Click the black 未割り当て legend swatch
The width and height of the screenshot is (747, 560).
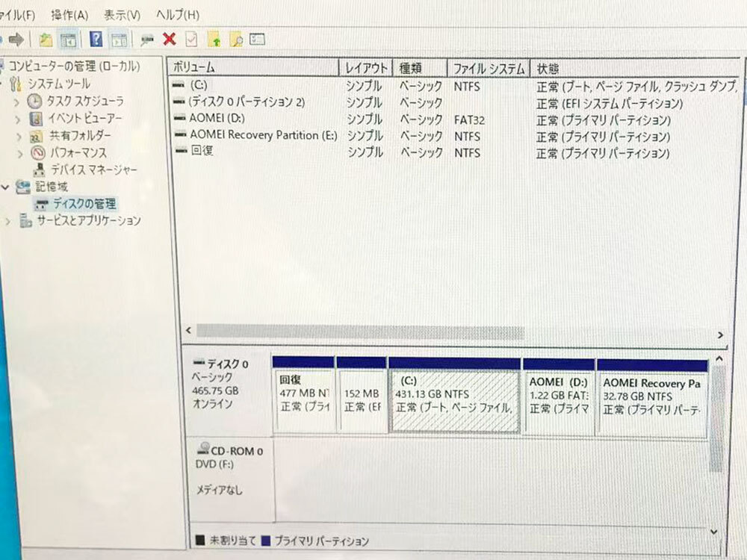pos(200,540)
